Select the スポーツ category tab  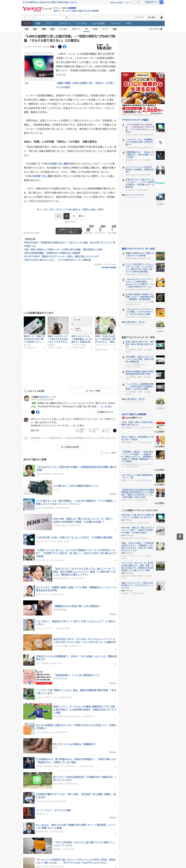(x=76, y=29)
